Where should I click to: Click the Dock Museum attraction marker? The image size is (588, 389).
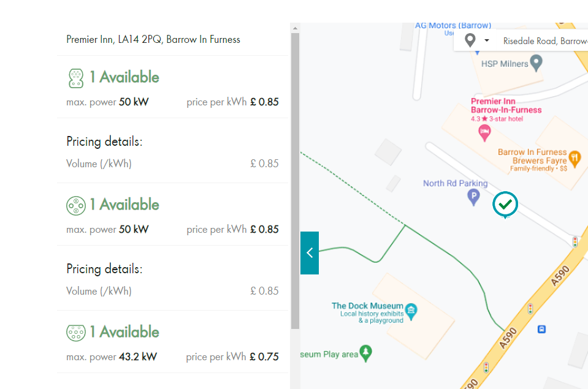411,312
